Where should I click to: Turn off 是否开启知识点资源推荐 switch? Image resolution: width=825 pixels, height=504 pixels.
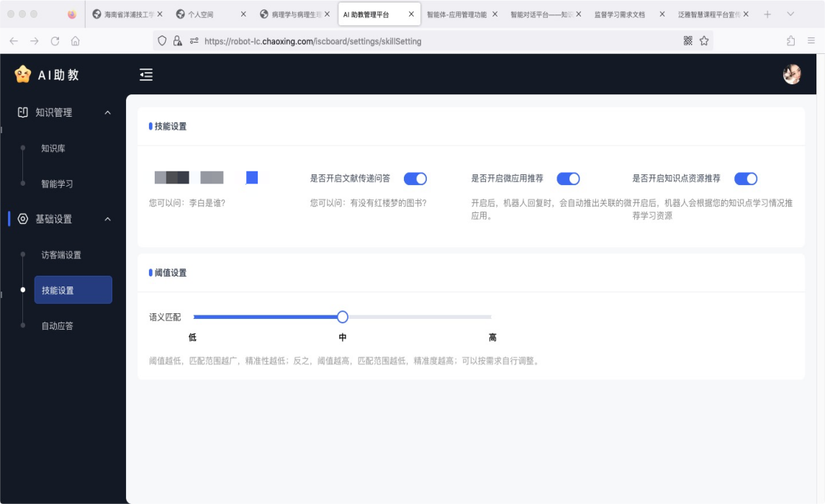(x=746, y=179)
